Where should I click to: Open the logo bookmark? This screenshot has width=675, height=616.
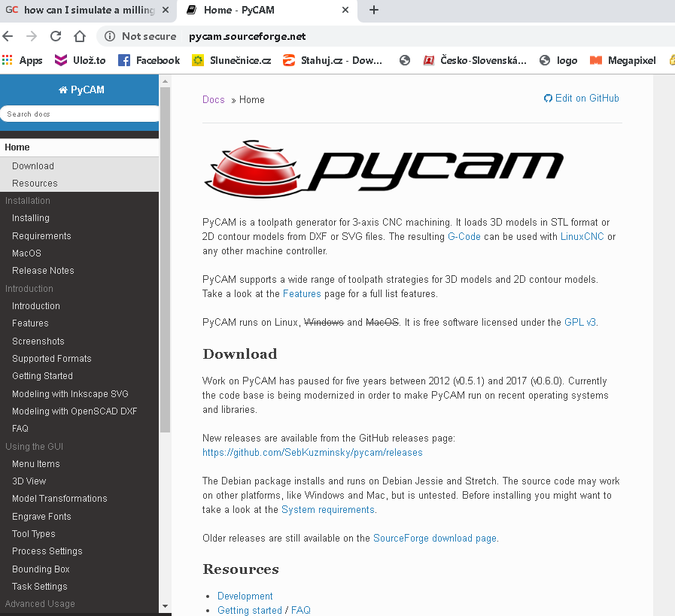click(x=558, y=61)
